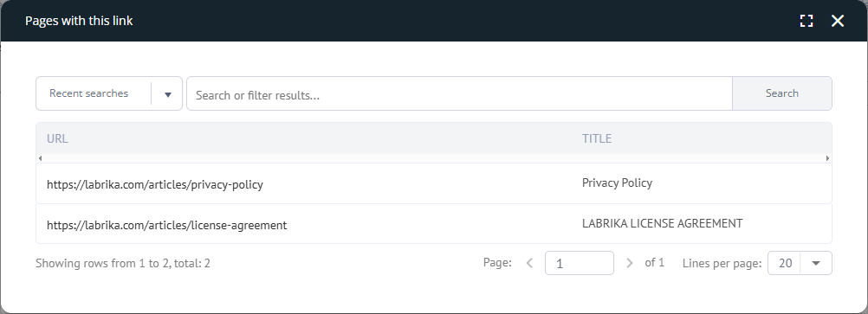The height and width of the screenshot is (314, 868).
Task: Sort by the TITLE column header
Action: coord(597,138)
